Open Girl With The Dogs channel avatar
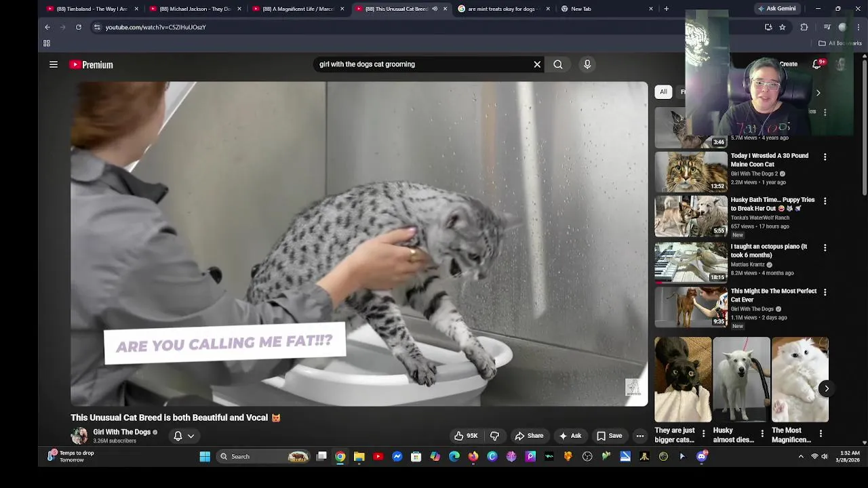Screen dimensions: 868x488 click(x=79, y=436)
